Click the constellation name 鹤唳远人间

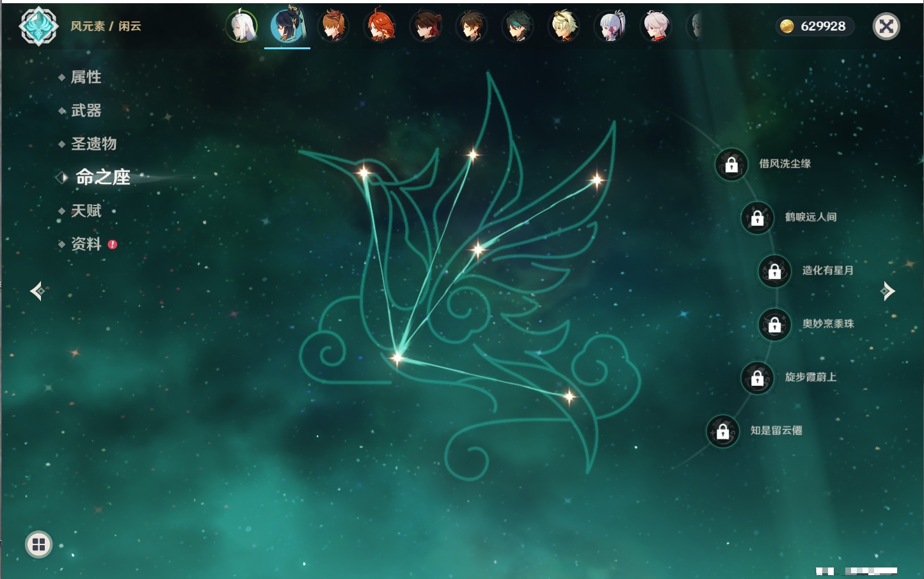click(x=811, y=217)
